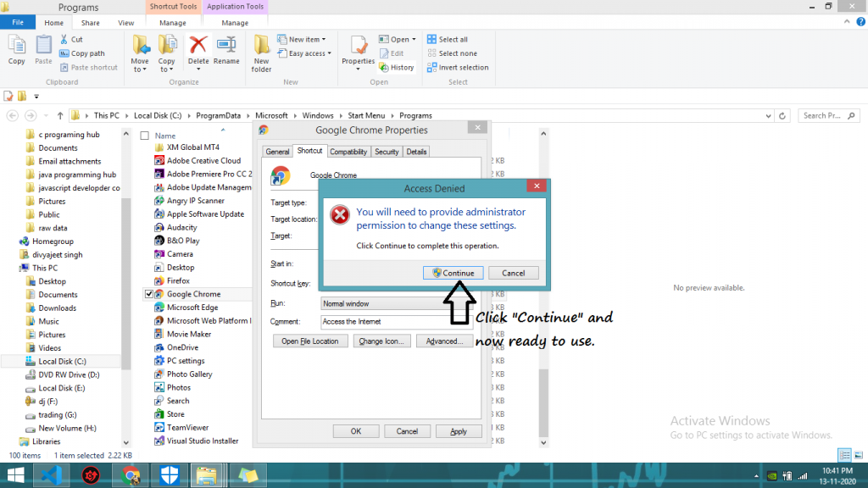Click Apply in the Chrome Properties dialog

point(459,431)
